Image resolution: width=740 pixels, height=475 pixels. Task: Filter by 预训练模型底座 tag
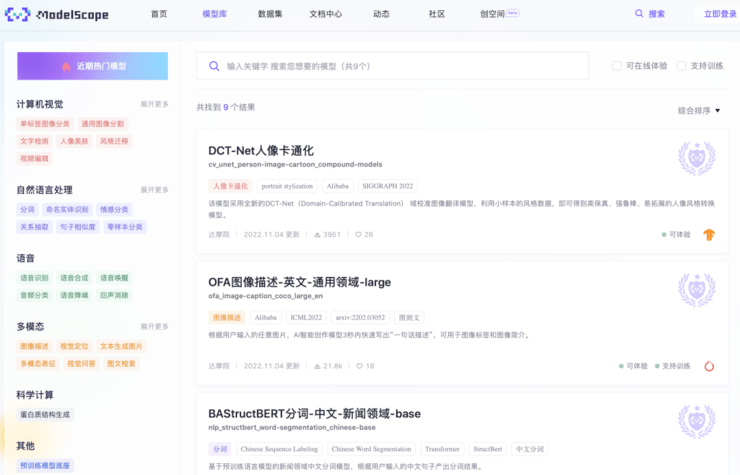pyautogui.click(x=45, y=466)
